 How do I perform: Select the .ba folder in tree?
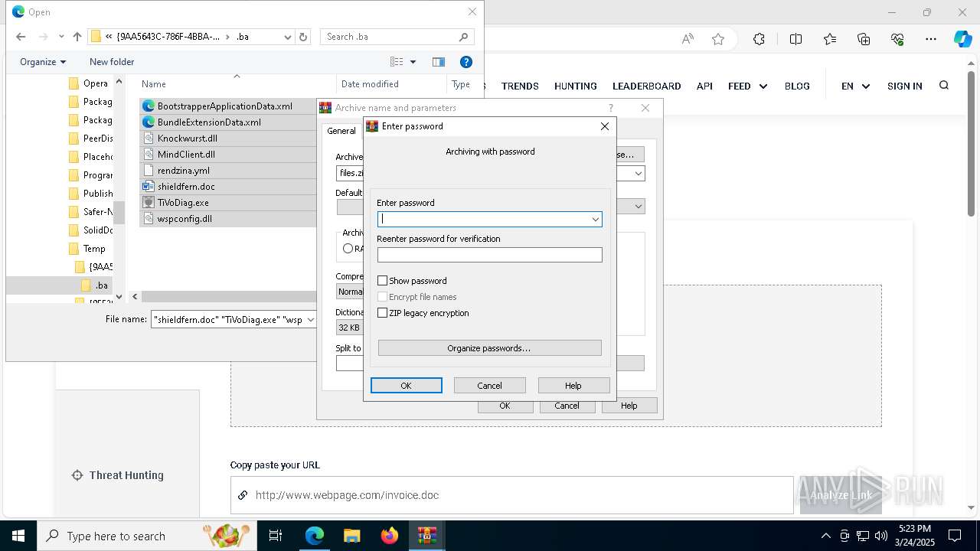click(x=95, y=285)
